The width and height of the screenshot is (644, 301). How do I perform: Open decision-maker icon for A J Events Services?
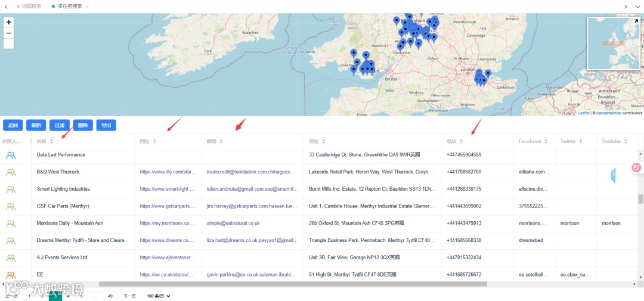[x=11, y=258]
